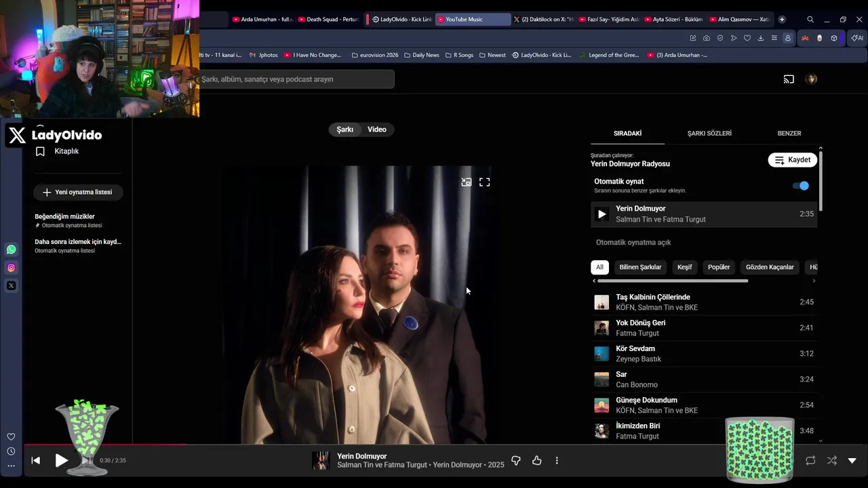Click Yeni oynatma listesi button
Screen dimensions: 868x488
(78, 192)
